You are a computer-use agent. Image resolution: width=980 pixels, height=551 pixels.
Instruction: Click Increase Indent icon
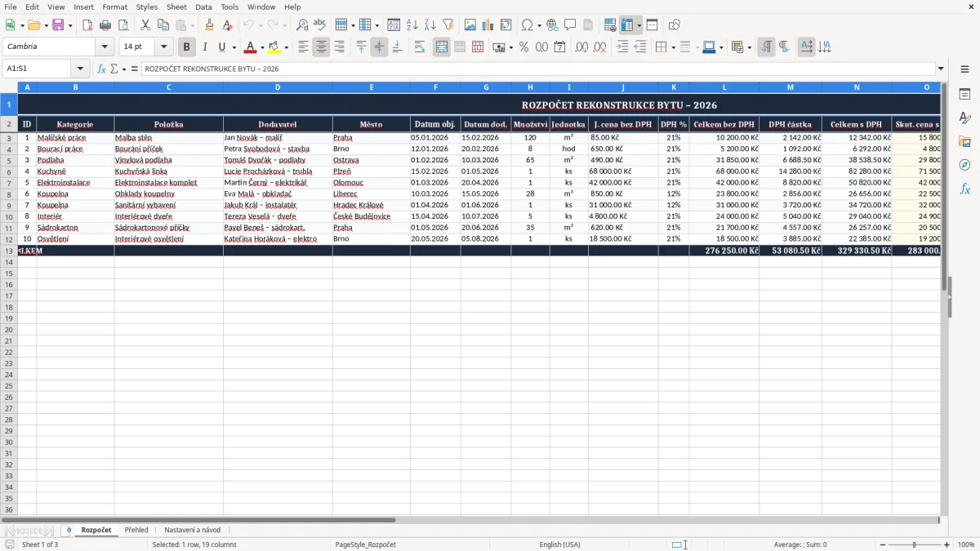point(622,47)
